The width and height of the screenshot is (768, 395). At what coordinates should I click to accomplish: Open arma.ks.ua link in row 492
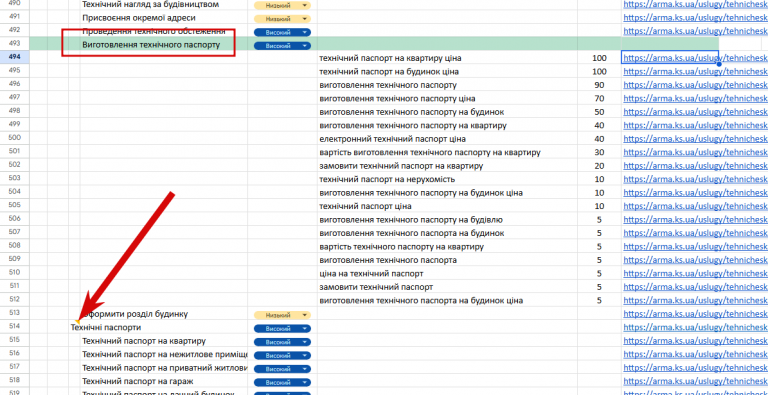point(695,31)
